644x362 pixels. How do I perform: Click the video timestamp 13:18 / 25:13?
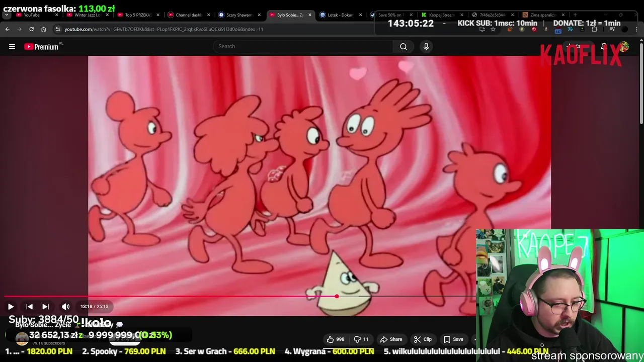click(x=94, y=306)
